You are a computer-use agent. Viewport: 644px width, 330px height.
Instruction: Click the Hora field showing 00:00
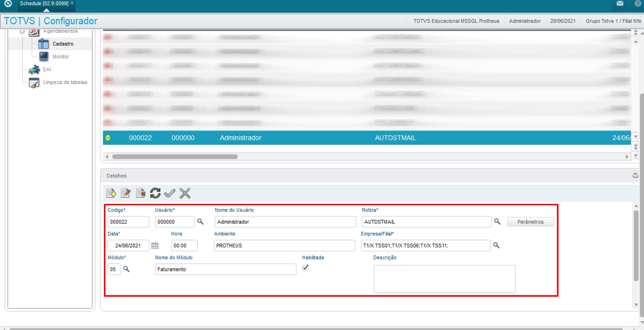185,246
